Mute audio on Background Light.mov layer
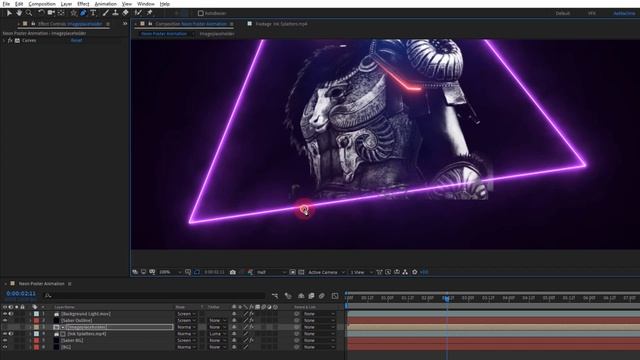Viewport: 640px width, 360px height. coord(11,314)
